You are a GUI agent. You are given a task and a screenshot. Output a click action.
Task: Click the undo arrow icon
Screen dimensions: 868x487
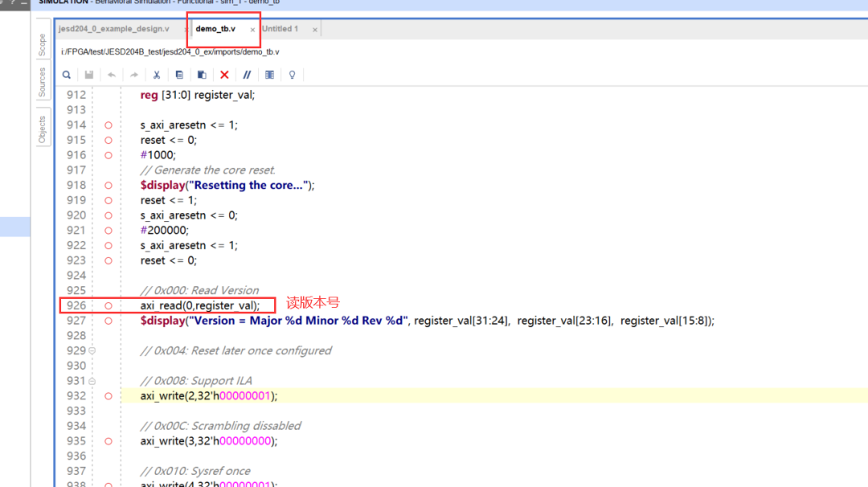(x=111, y=75)
